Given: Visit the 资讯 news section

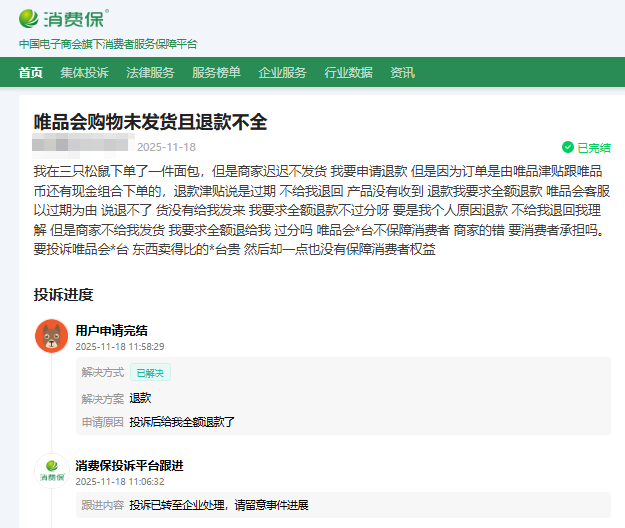Looking at the screenshot, I should click(402, 72).
